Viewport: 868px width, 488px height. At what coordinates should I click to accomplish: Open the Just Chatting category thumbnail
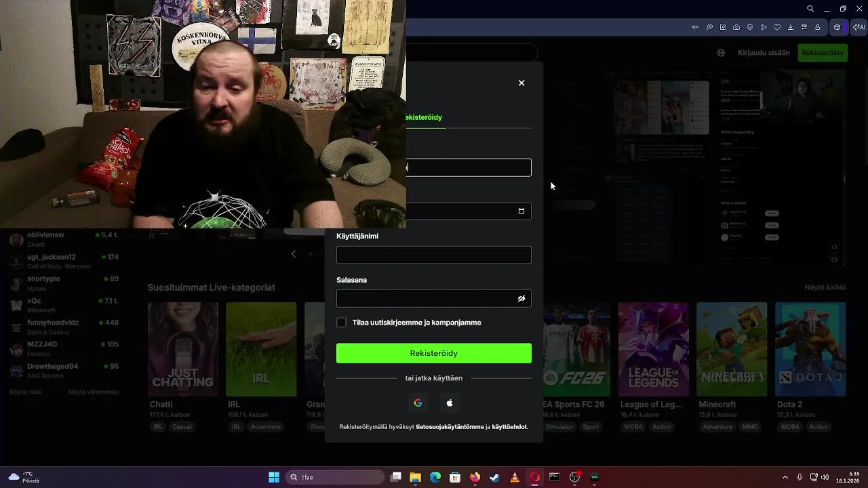(183, 349)
